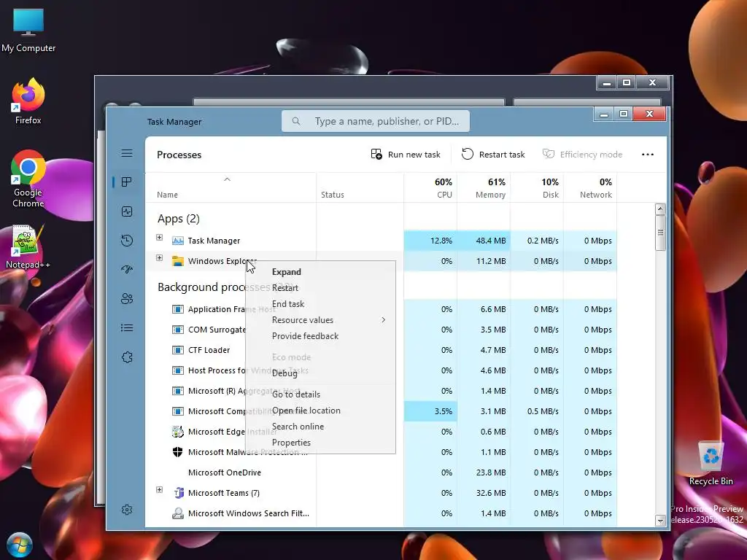Open the App history sidebar icon
Viewport: 747px width, 560px height.
(127, 241)
